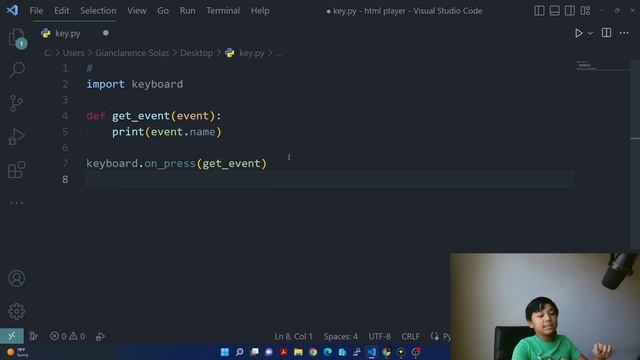This screenshot has height=360, width=640.
Task: Open the remote window indicator
Action: click(x=12, y=336)
